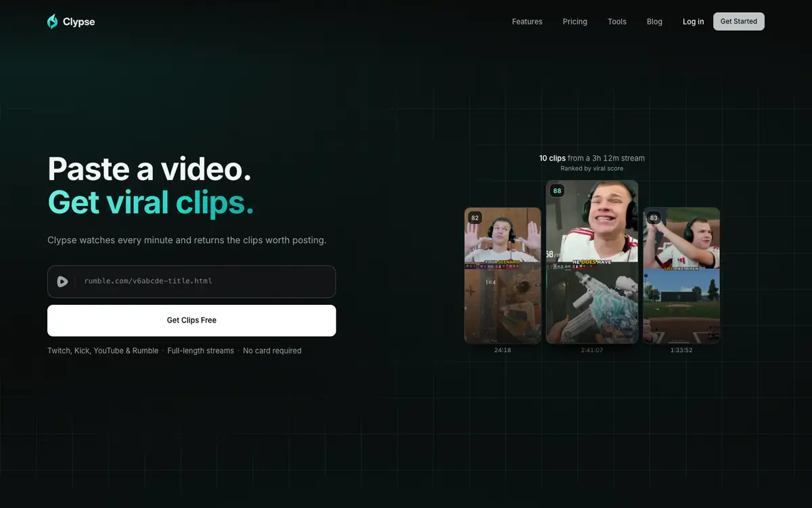Click the 'Full-length streams' text
The width and height of the screenshot is (812, 508).
tap(200, 351)
